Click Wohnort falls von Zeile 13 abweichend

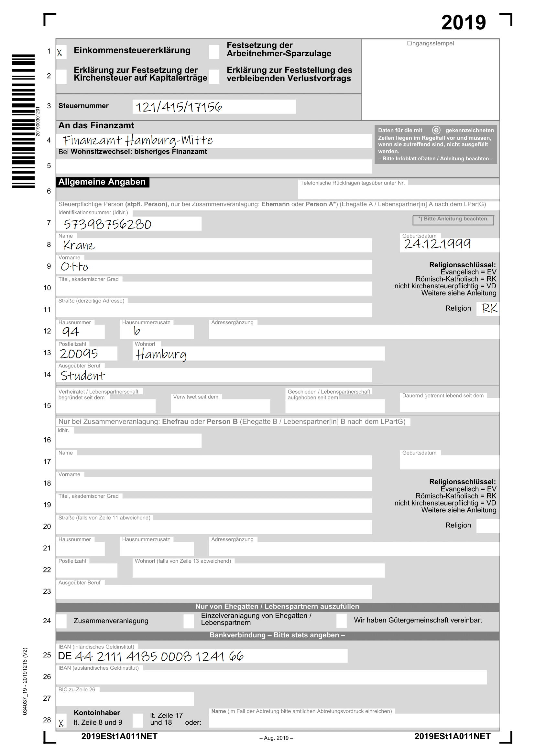259,571
